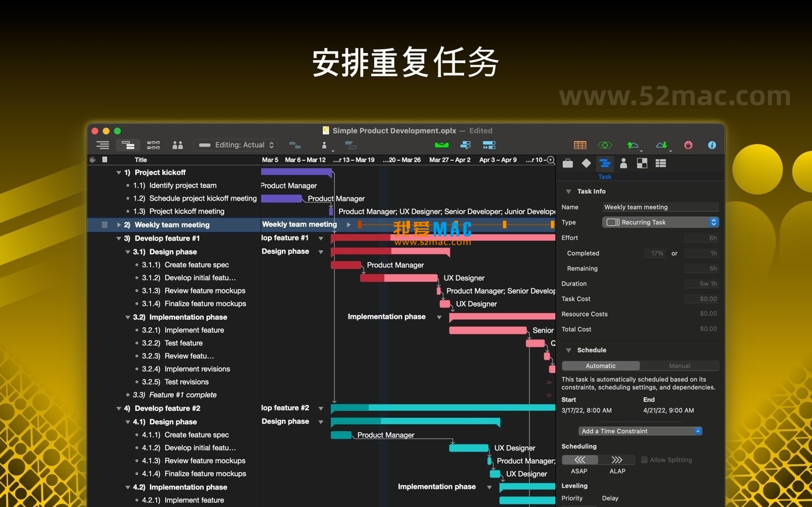
Task: Select the Milestones diamond inspector tab
Action: pos(586,163)
